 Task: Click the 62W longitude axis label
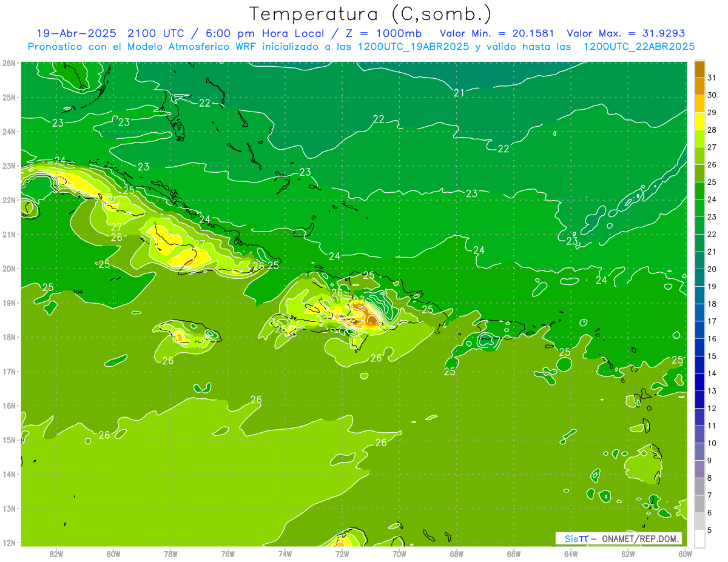point(628,554)
